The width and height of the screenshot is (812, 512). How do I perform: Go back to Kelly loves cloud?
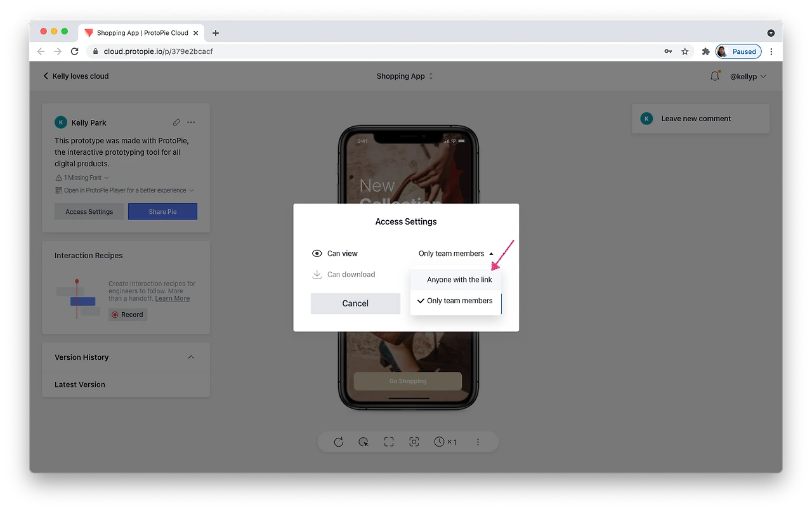click(75, 76)
